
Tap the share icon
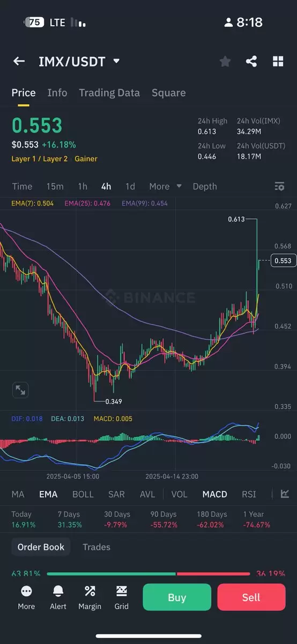tap(251, 61)
